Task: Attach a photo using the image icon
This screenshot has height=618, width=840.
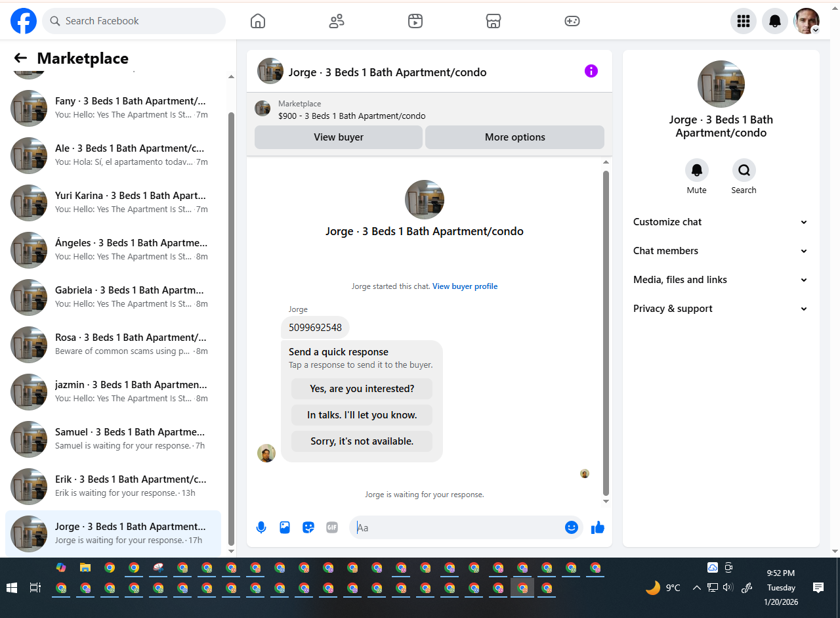Action: coord(285,527)
